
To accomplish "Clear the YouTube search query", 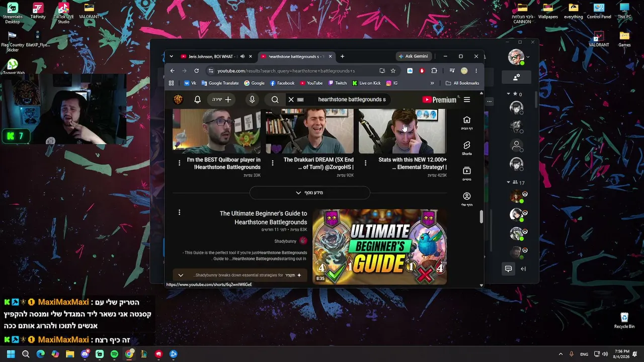I will click(x=291, y=100).
